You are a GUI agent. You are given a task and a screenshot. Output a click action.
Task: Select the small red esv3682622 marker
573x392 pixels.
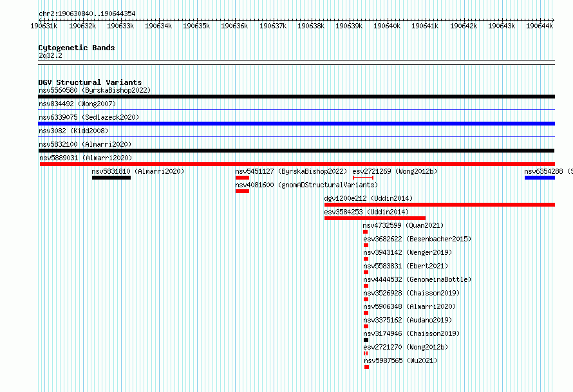(366, 245)
